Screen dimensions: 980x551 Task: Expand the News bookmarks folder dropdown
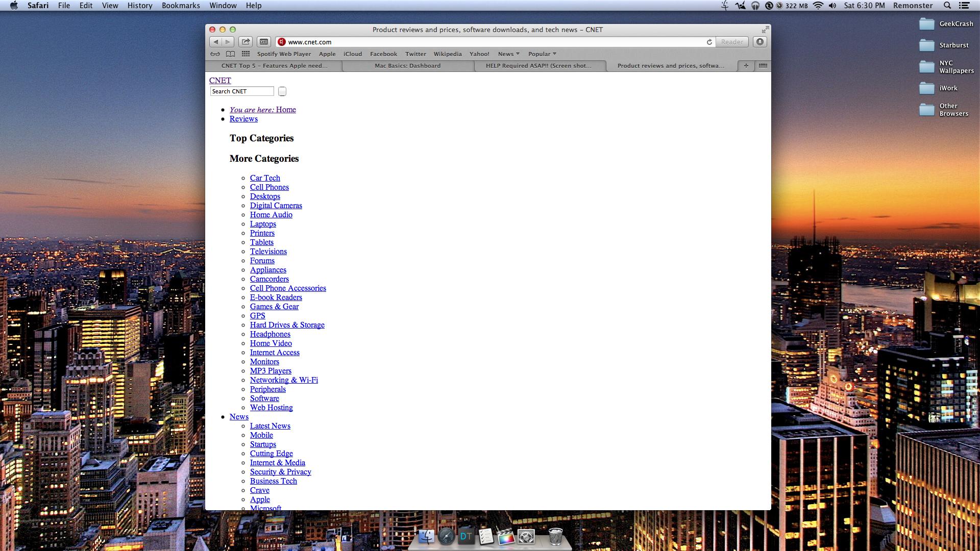click(x=508, y=54)
